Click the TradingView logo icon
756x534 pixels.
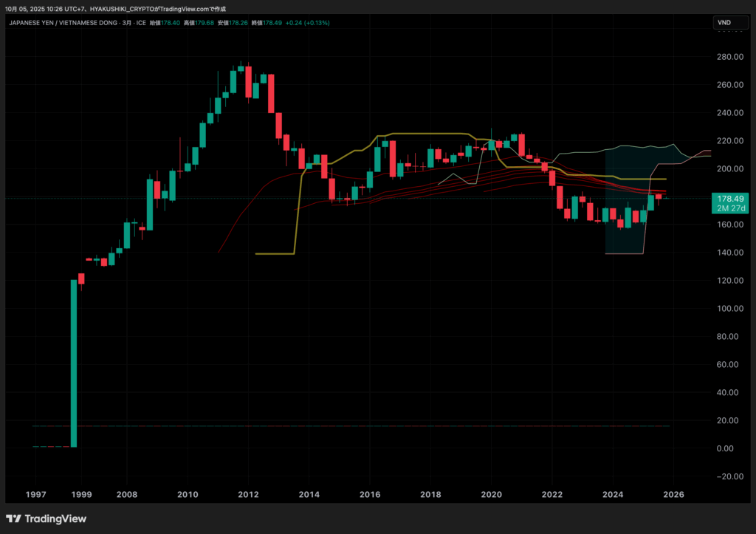14,518
